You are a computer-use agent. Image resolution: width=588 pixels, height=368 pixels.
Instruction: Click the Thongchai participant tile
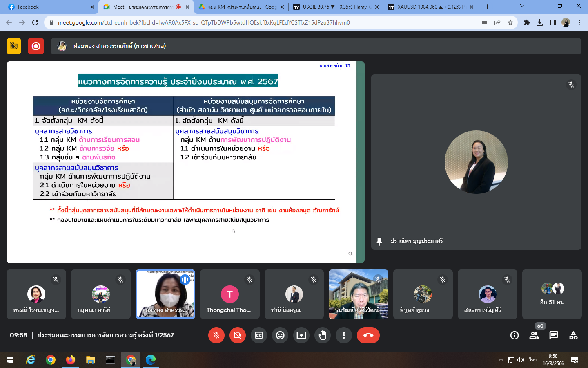pyautogui.click(x=229, y=294)
